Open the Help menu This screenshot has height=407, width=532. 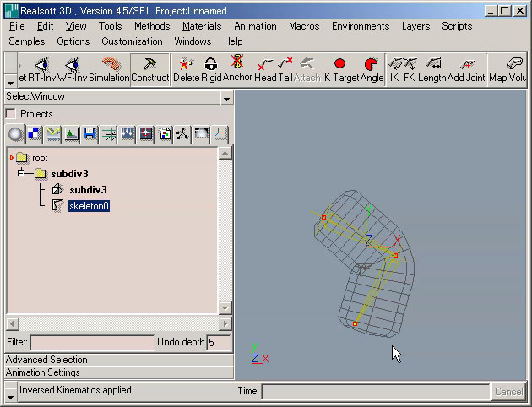(x=233, y=41)
